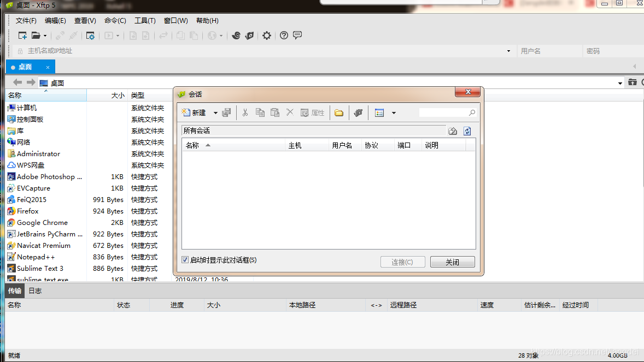644x362 pixels.
Task: Click the wing shortcut icon in dialog toolbar
Action: click(358, 113)
